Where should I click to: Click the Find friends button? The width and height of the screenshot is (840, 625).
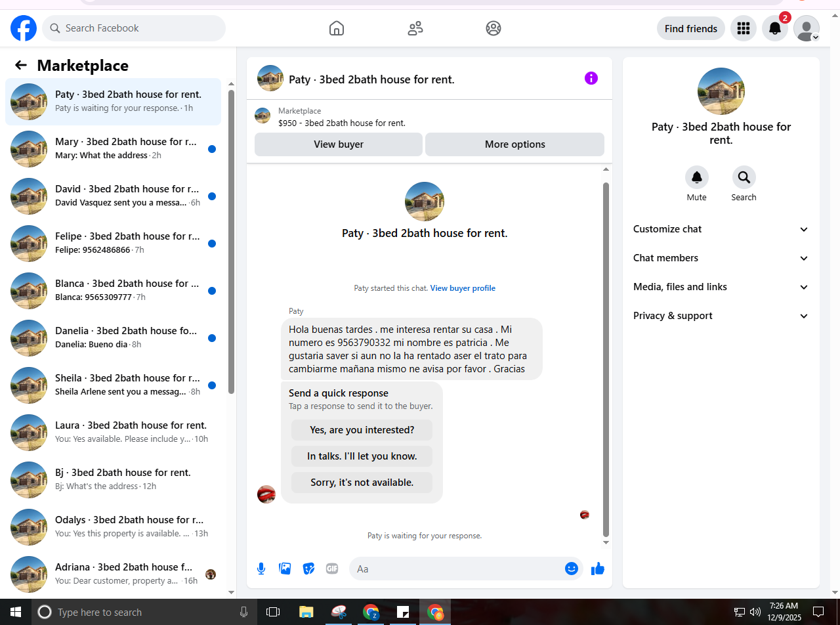691,28
